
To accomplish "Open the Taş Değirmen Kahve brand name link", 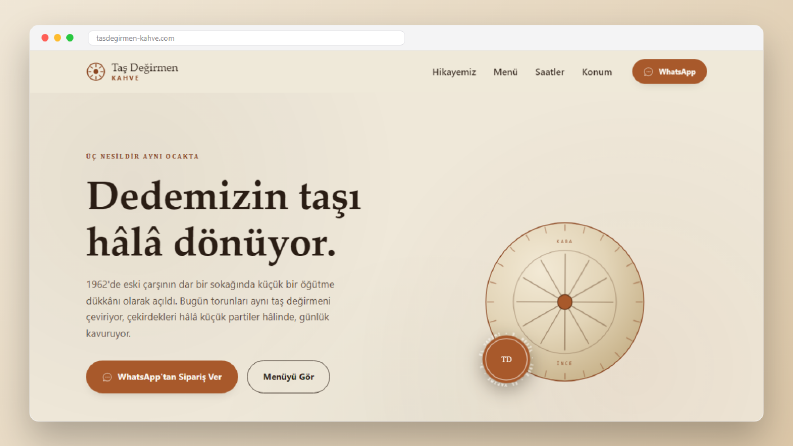I will [145, 72].
